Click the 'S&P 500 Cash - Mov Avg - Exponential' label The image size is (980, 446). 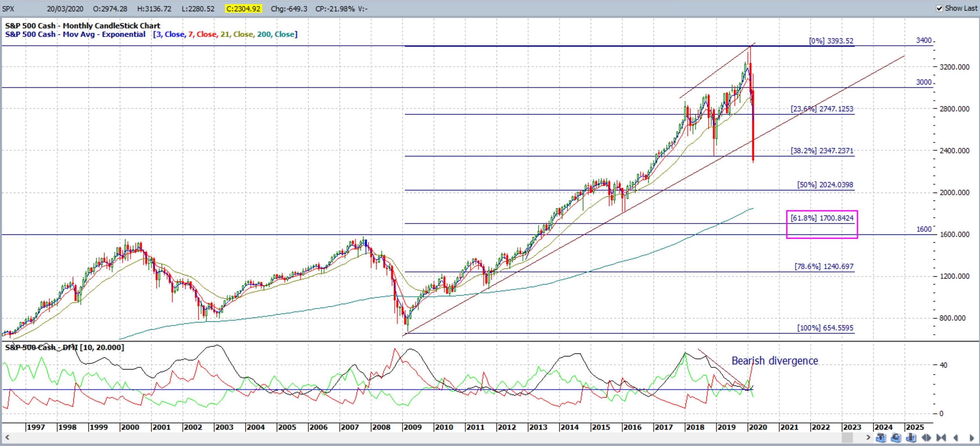75,34
